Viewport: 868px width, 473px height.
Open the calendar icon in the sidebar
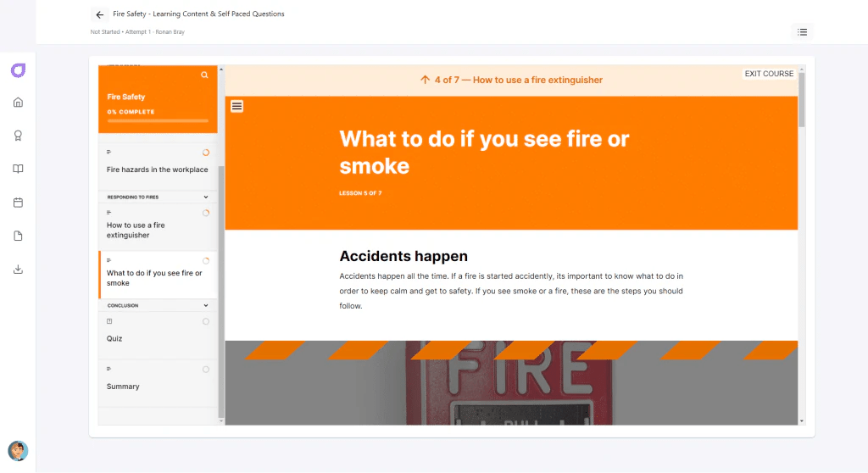coord(19,203)
